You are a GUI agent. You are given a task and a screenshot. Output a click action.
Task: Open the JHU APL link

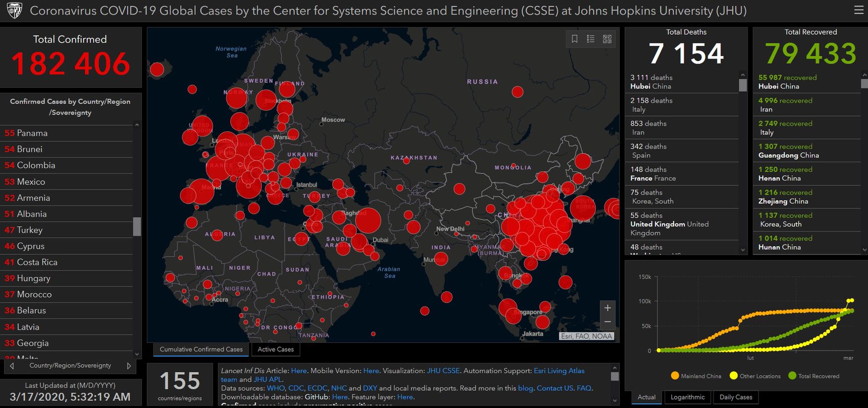[x=267, y=380]
